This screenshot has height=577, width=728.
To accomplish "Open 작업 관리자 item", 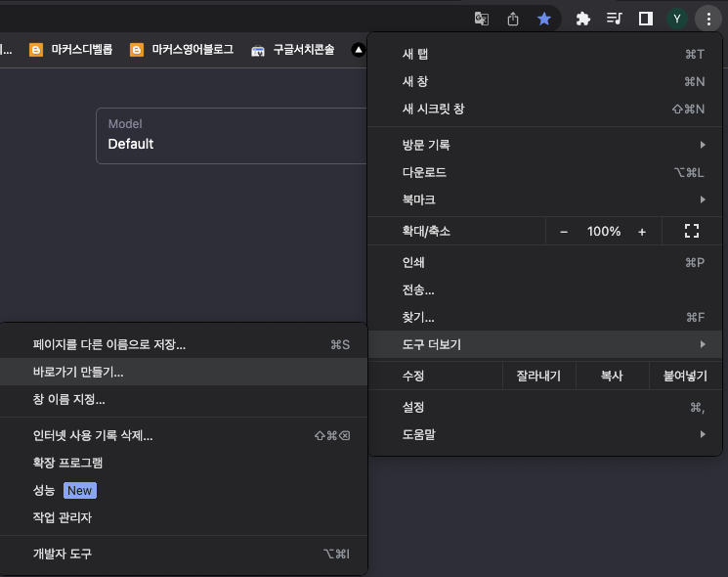I will (184, 517).
